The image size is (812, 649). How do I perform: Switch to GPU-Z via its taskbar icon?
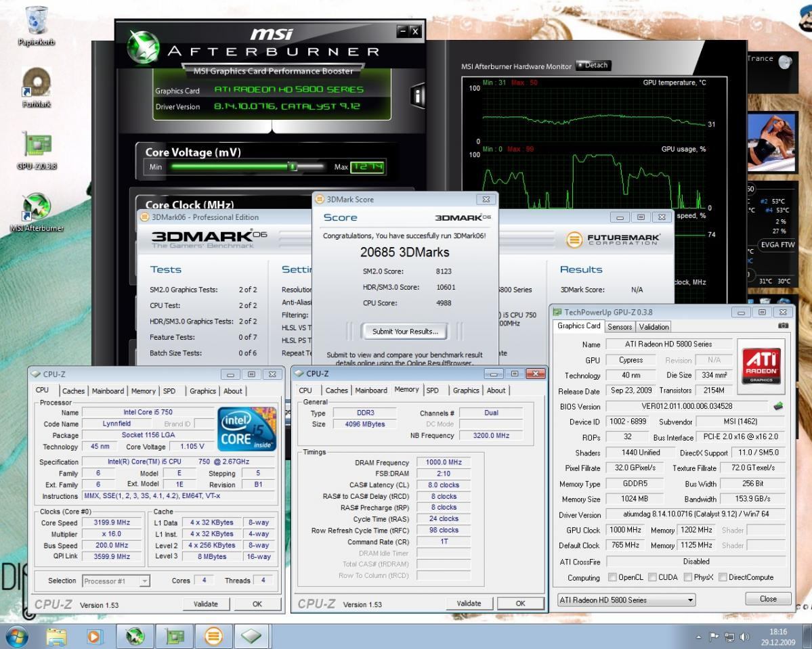[x=175, y=636]
